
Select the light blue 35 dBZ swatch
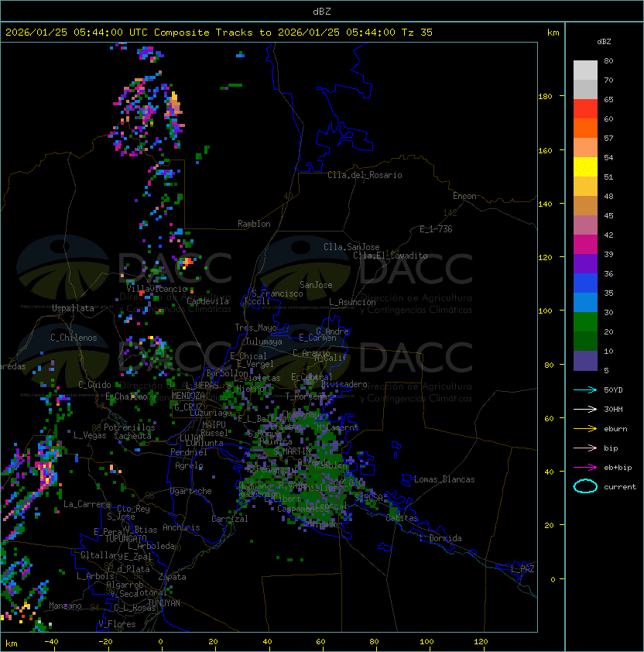coord(585,303)
